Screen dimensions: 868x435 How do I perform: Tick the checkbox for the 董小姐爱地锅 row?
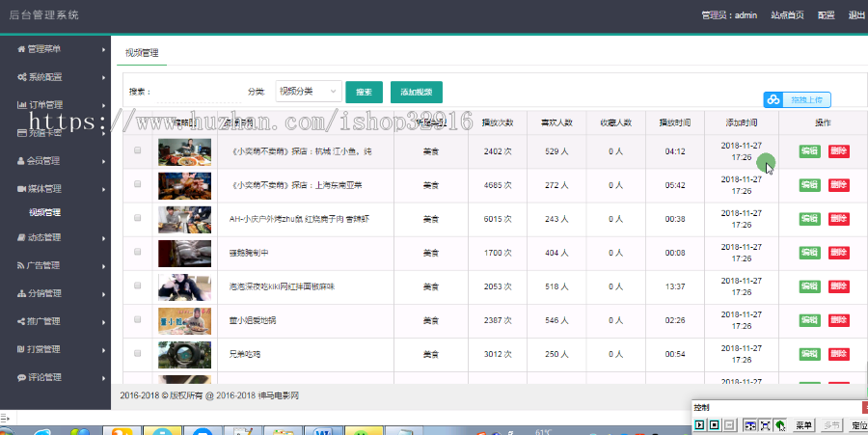coord(137,319)
